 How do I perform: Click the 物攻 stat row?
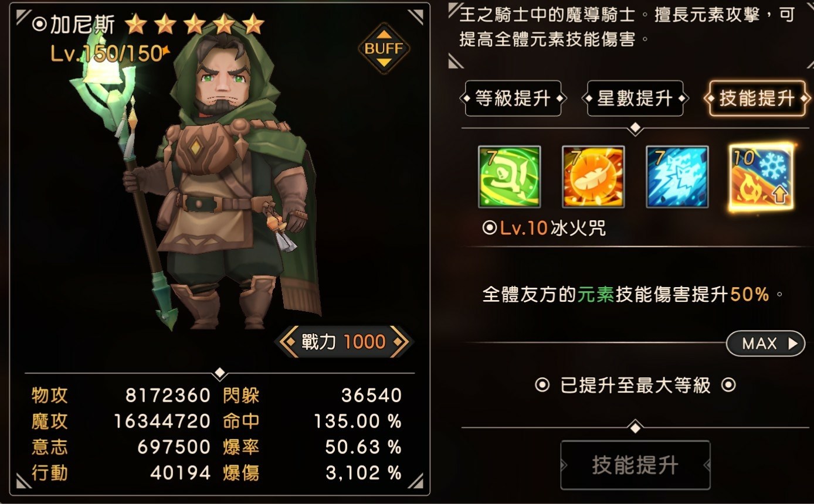[x=121, y=396]
